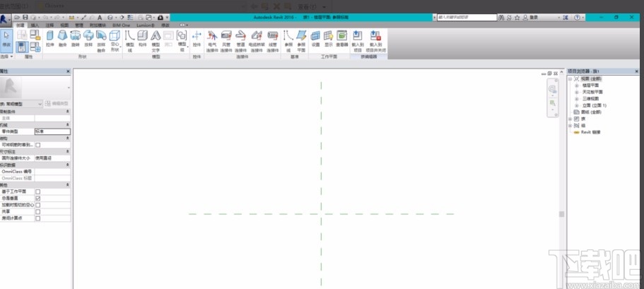
Task: Click the Model Line (模型线) tool
Action: pos(130,41)
